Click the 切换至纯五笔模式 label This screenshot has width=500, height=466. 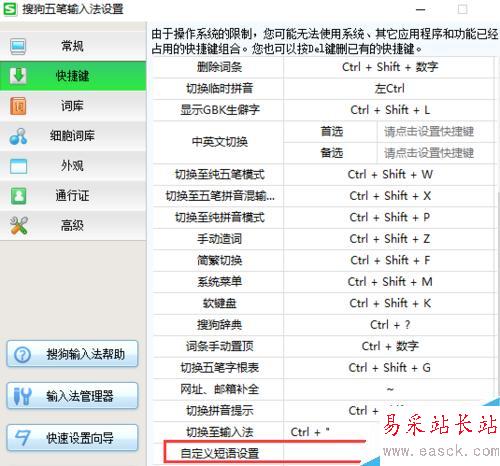[x=219, y=175]
